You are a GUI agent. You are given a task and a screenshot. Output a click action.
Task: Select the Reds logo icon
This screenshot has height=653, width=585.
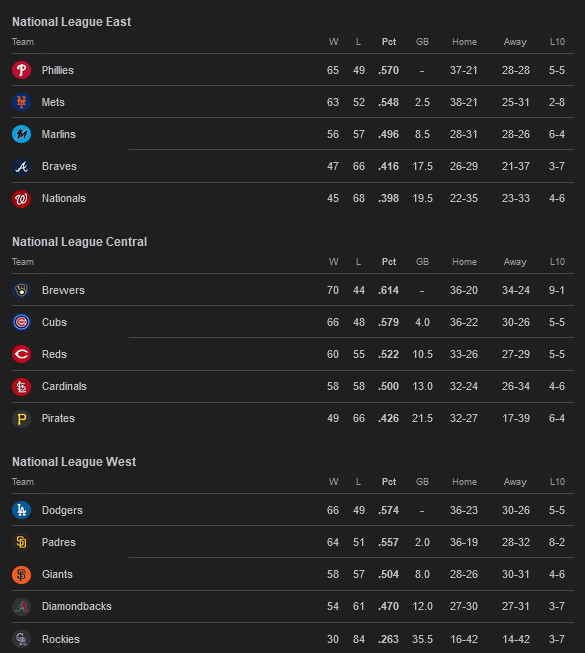pyautogui.click(x=21, y=354)
